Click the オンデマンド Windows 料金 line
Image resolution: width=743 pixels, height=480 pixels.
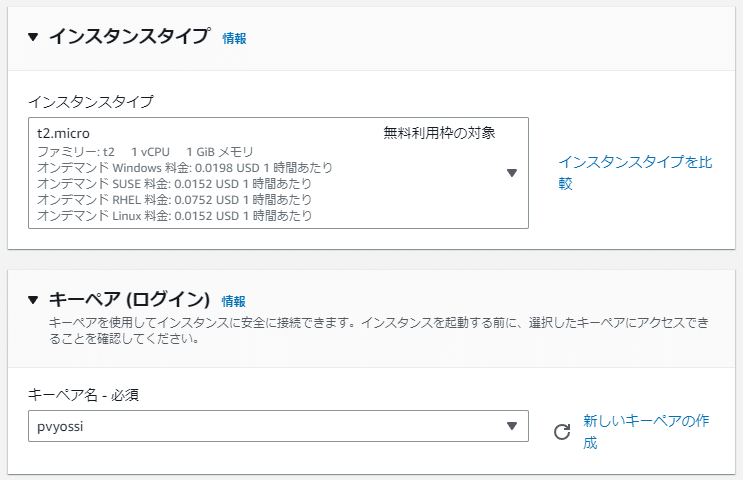tap(185, 167)
